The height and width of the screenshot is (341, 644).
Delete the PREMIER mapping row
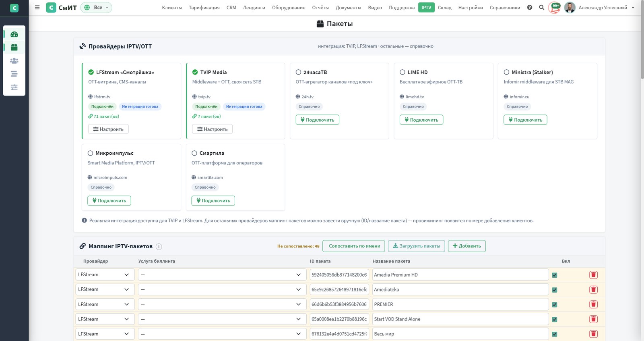click(593, 304)
